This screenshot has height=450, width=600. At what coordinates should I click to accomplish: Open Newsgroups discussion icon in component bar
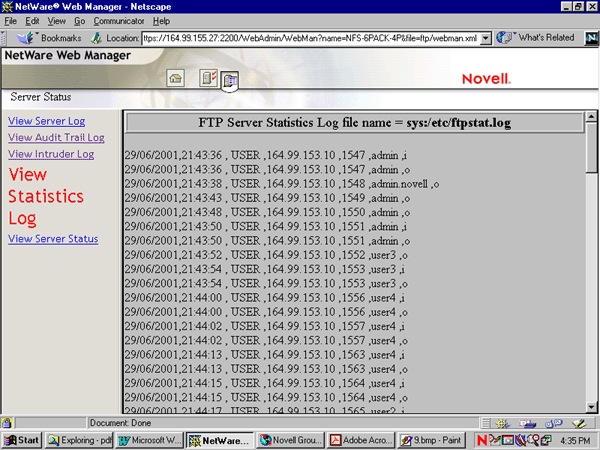tap(553, 423)
